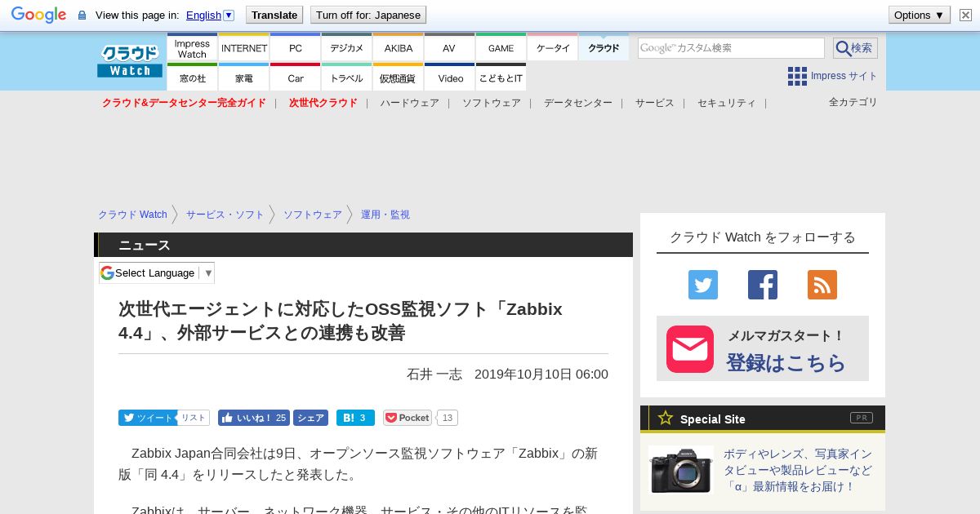Open the トラベル tab
This screenshot has width=980, height=514.
[x=346, y=78]
